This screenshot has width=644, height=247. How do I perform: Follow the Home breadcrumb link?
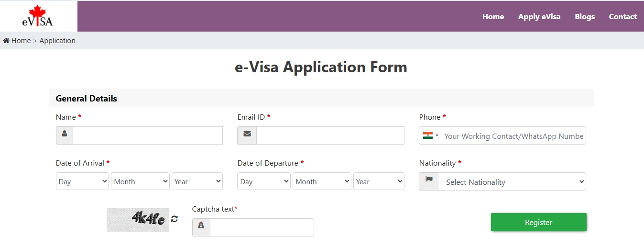[x=21, y=41]
